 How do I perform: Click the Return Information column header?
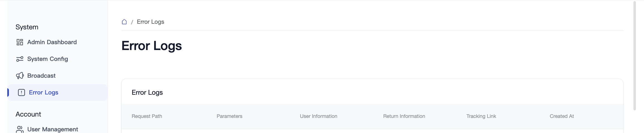(404, 116)
